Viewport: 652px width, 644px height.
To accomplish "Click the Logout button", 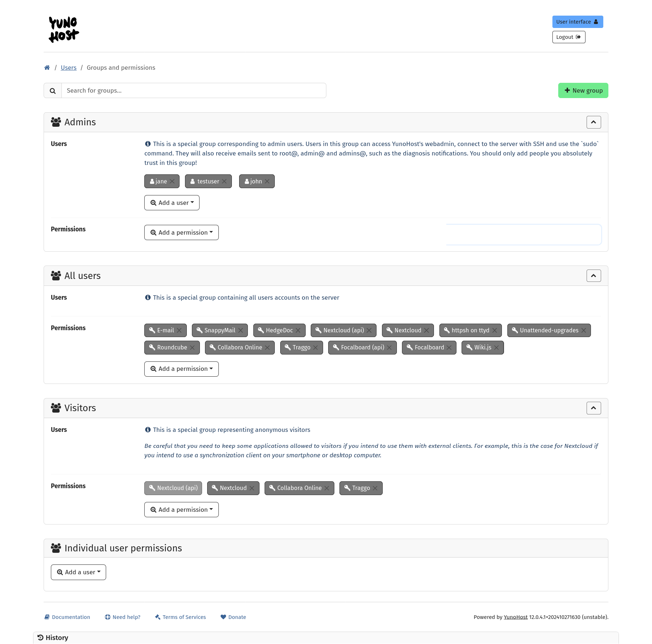I will (568, 37).
